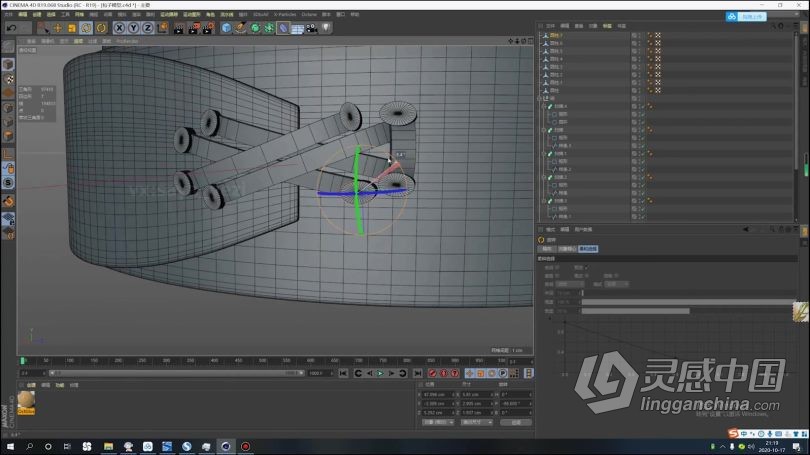Click the green Array/Cloner icon
This screenshot has width=810, height=455.
269,28
